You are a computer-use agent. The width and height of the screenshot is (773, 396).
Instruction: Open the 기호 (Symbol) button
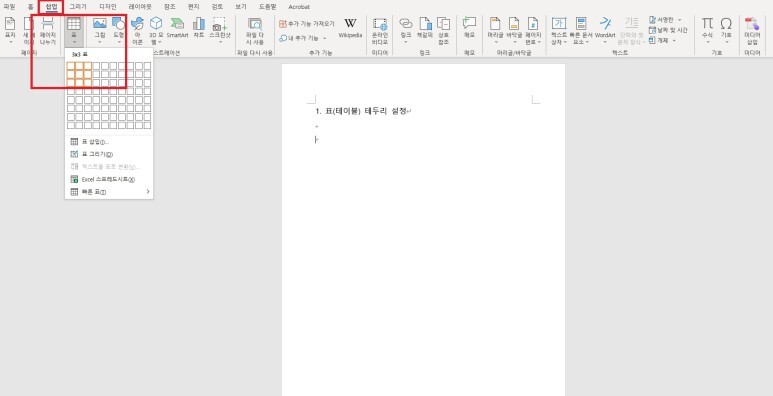click(726, 30)
